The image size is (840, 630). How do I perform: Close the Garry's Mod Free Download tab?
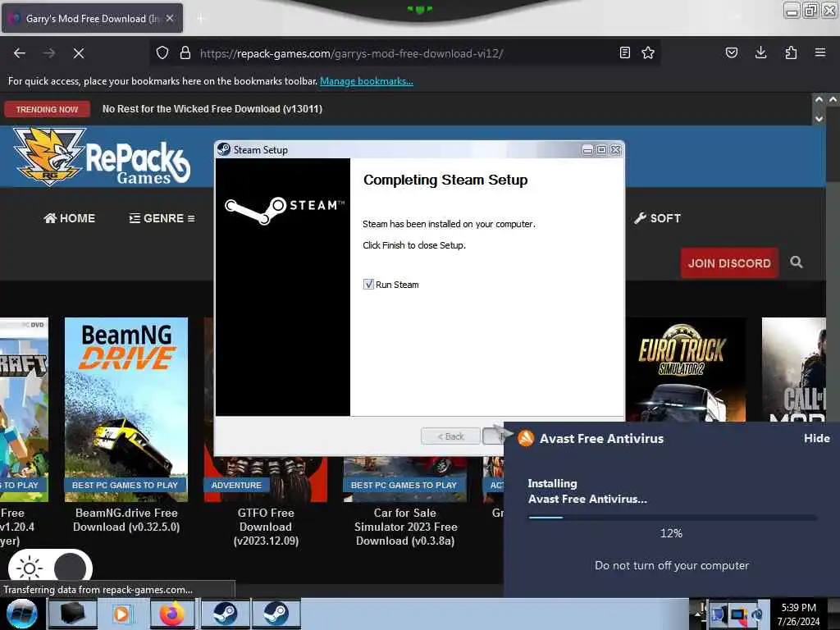click(x=170, y=18)
